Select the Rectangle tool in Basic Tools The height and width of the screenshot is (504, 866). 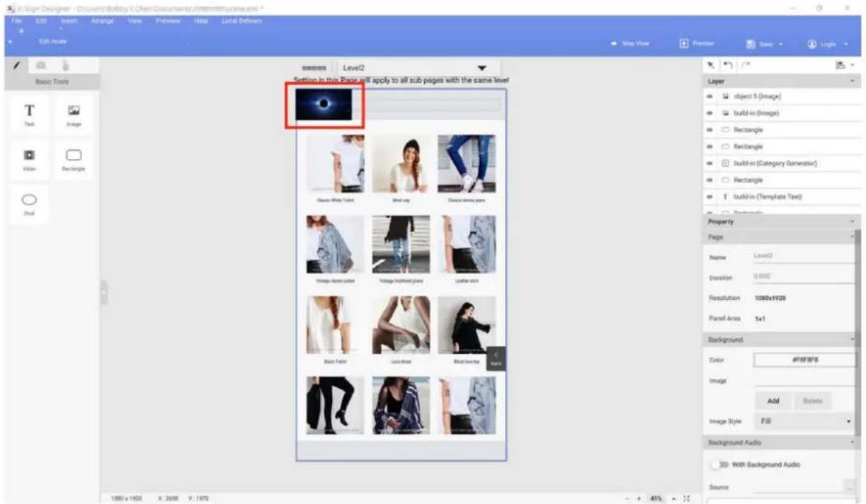coord(74,159)
